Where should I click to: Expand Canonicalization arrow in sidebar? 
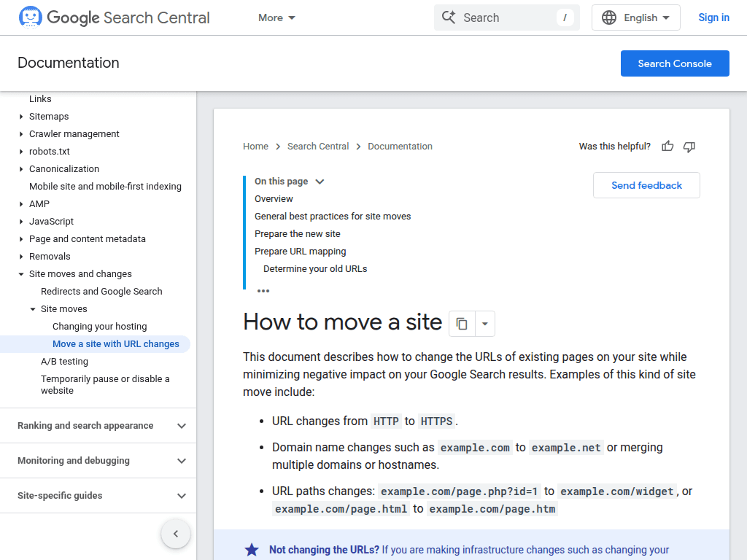click(21, 169)
